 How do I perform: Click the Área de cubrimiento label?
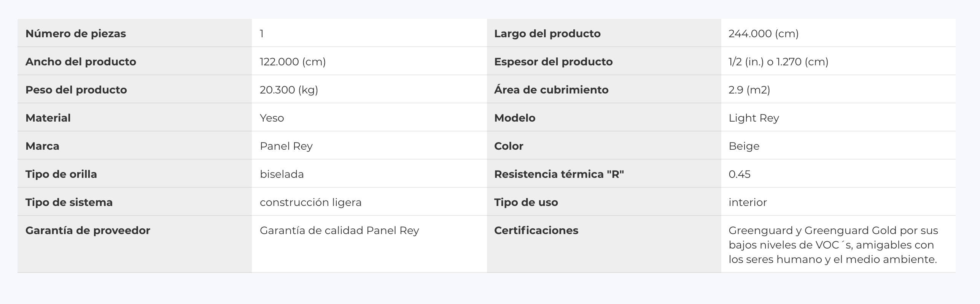551,90
